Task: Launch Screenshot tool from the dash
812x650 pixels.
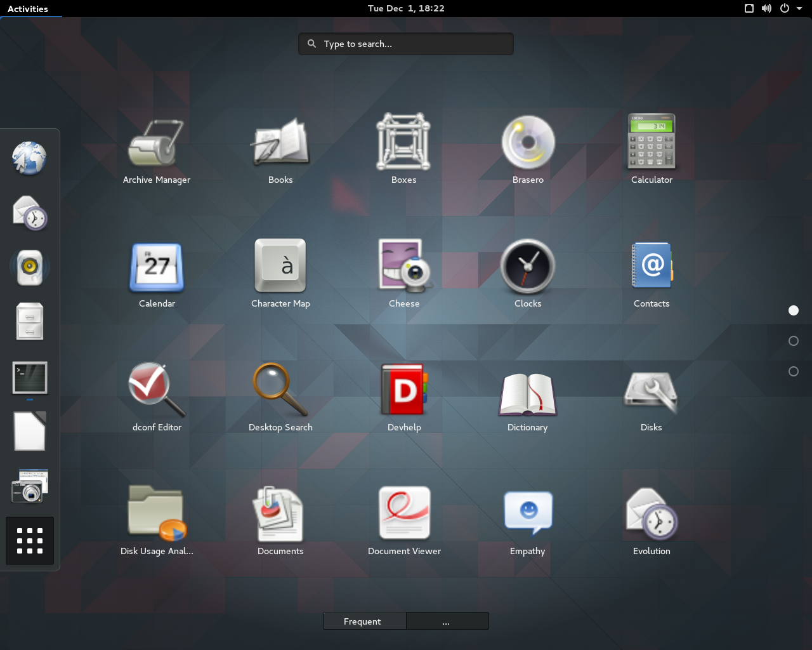Action: (30, 486)
